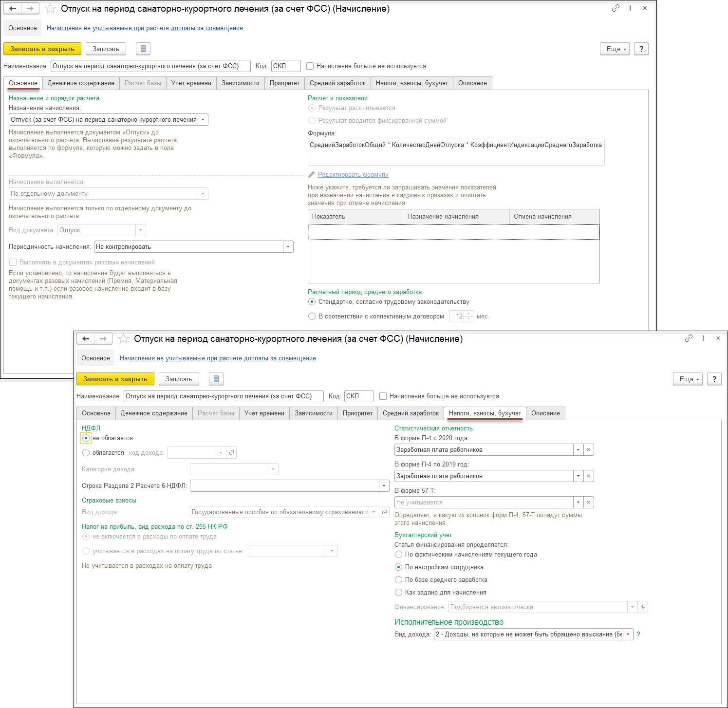Click Наименование field in lower window
728x708 pixels.
click(x=224, y=396)
